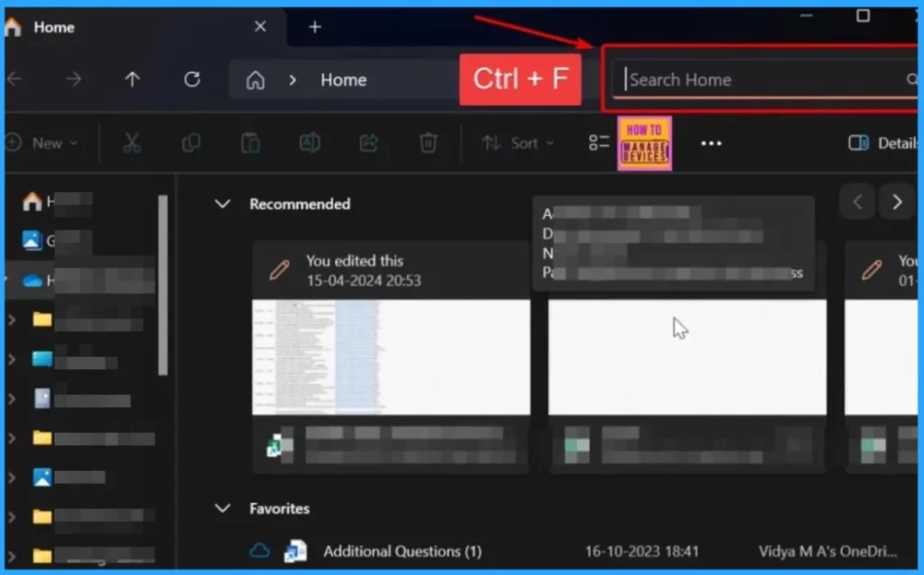Share the selected item

coord(369,144)
